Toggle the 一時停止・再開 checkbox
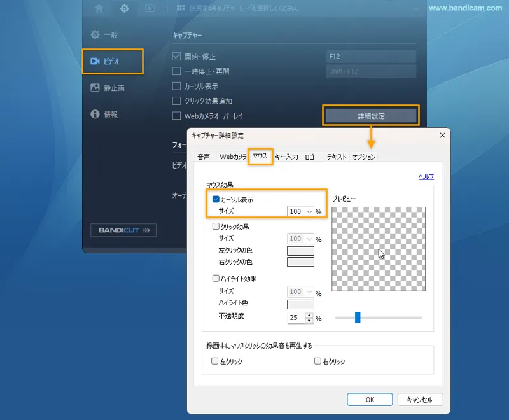509x420 pixels. point(176,71)
